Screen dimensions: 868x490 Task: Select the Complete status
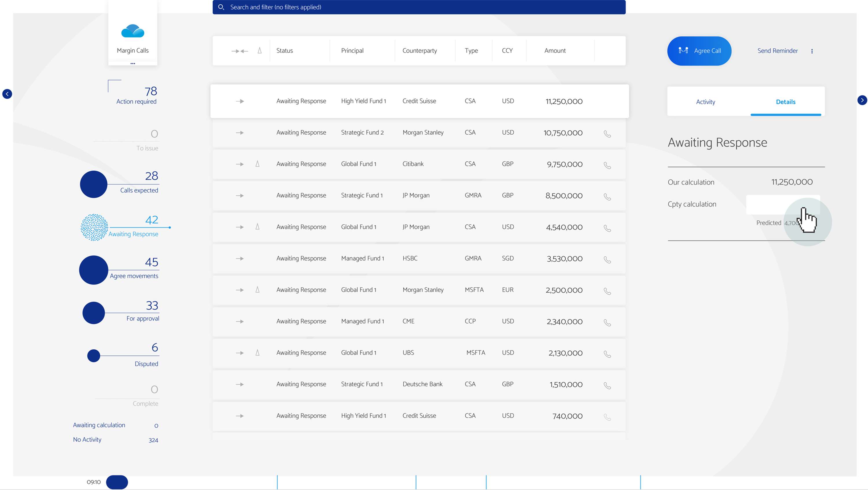(145, 396)
